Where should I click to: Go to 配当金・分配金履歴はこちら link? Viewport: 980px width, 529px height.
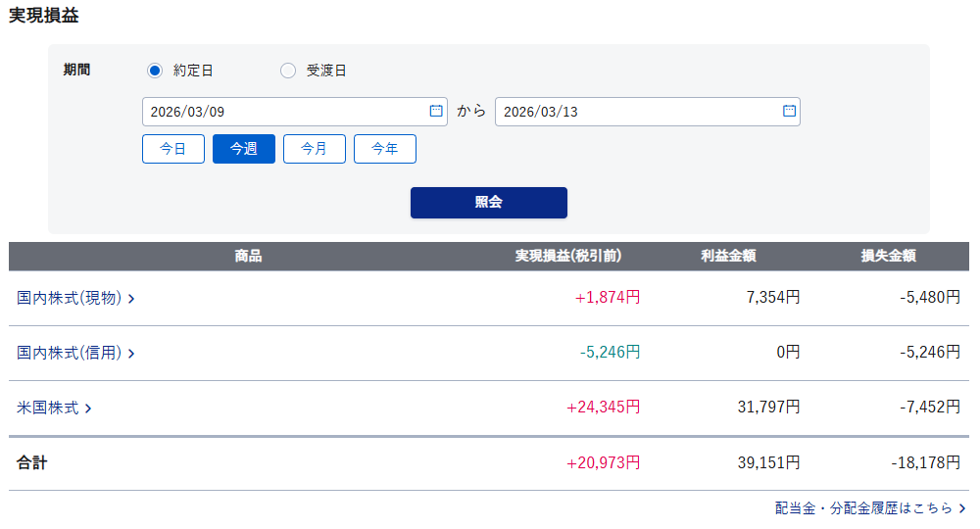(862, 507)
